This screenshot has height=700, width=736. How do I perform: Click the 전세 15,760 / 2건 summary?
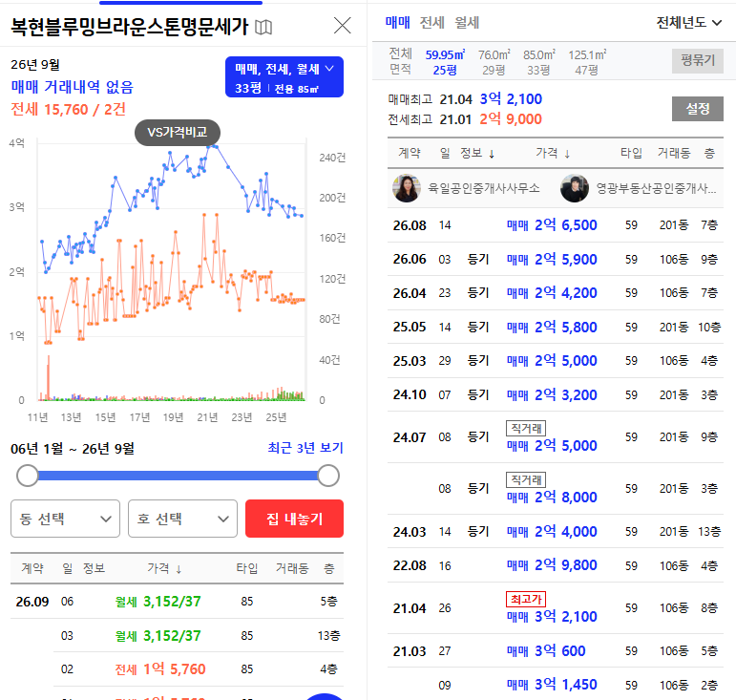[x=69, y=110]
